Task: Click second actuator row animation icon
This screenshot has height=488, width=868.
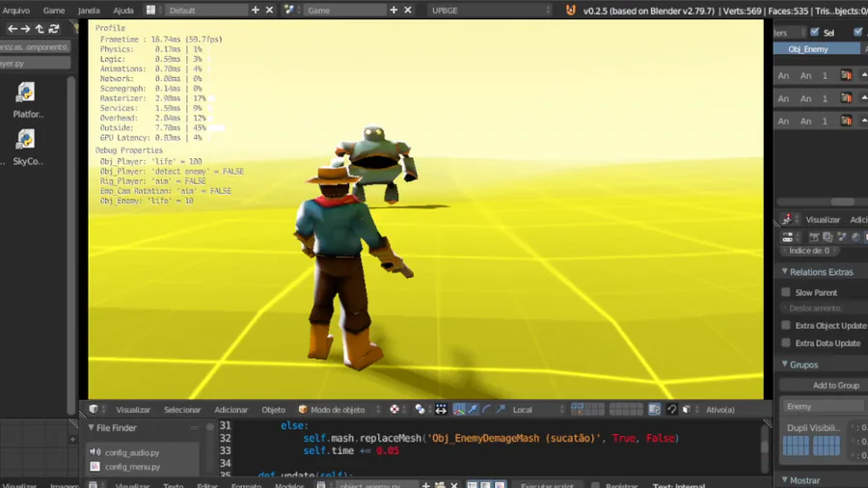Action: (x=846, y=98)
